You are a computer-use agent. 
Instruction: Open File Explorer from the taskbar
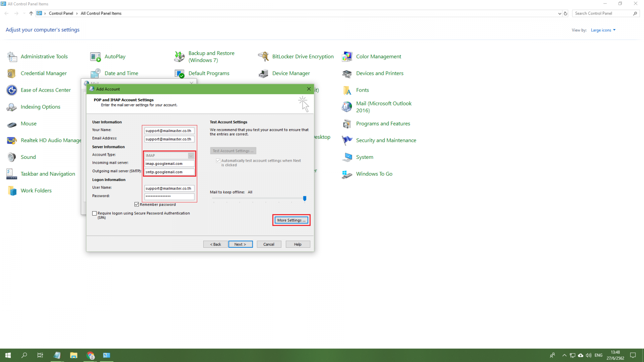click(74, 355)
